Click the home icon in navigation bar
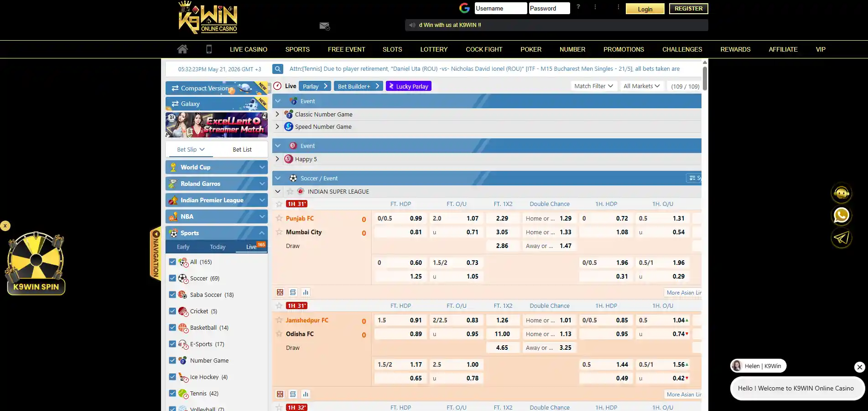This screenshot has width=868, height=411. click(x=182, y=49)
